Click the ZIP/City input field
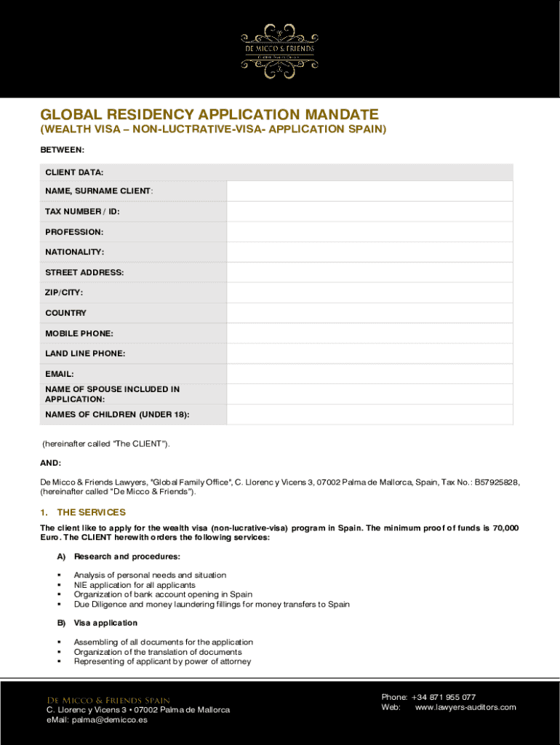The image size is (560, 745). [x=369, y=292]
